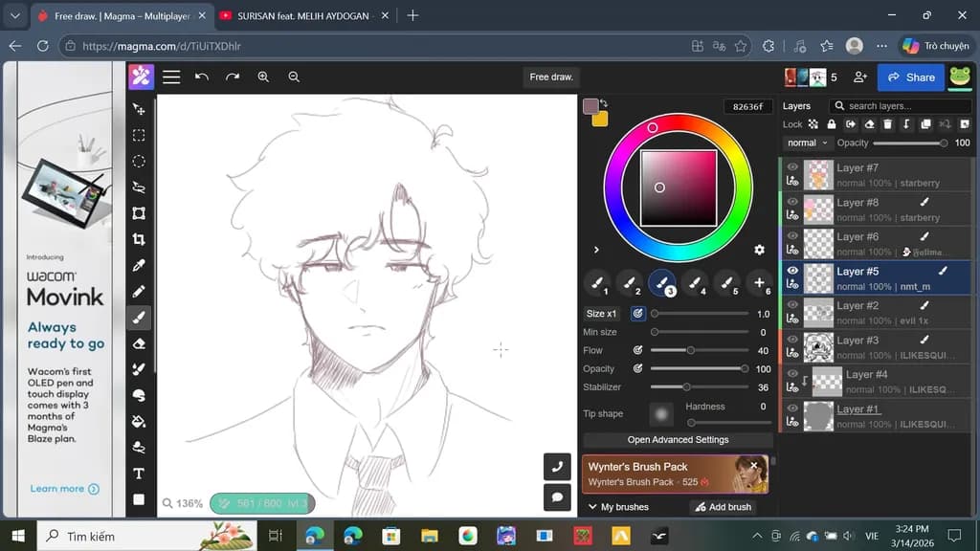Choose the Crop tool
The image size is (980, 551).
click(x=139, y=239)
